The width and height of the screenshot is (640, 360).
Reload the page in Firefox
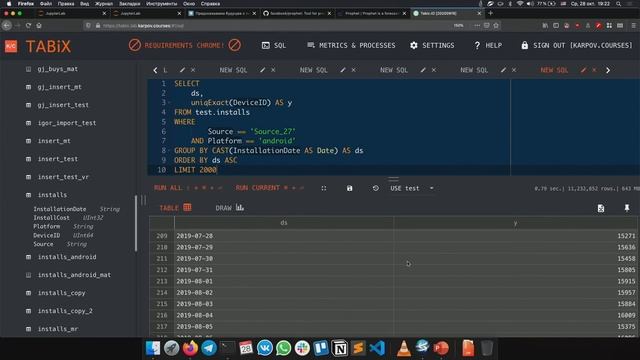click(28, 25)
